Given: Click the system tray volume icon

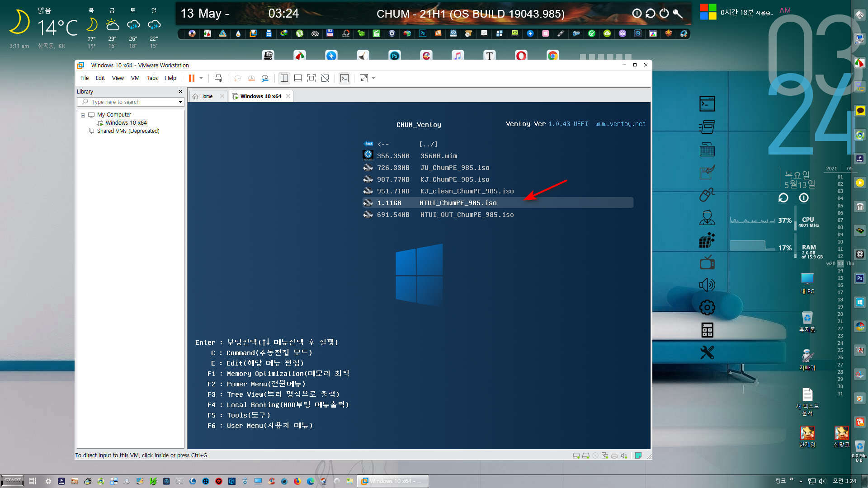Looking at the screenshot, I should (822, 481).
